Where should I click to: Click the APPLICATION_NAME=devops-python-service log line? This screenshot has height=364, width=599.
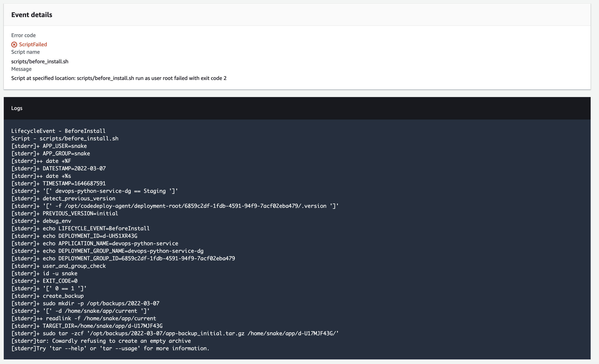(95, 243)
